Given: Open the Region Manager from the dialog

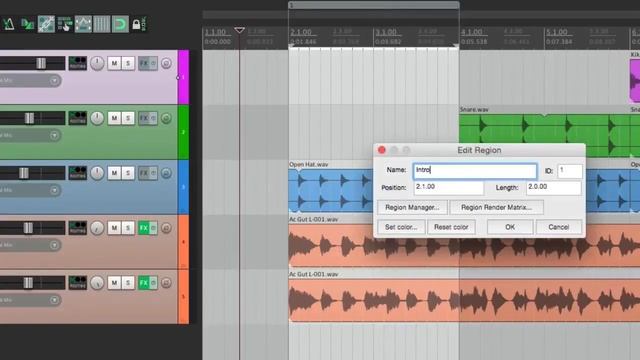Looking at the screenshot, I should (412, 207).
